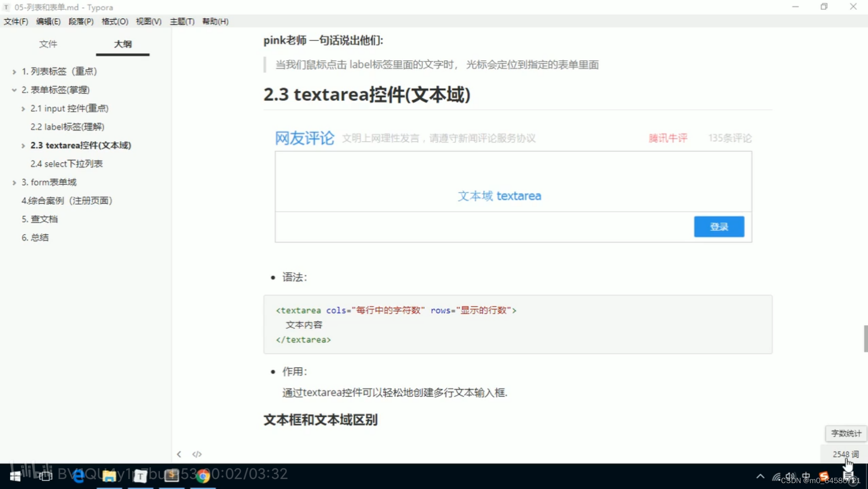Open the volume speaker tray icon
This screenshot has height=489, width=868.
pyautogui.click(x=791, y=476)
